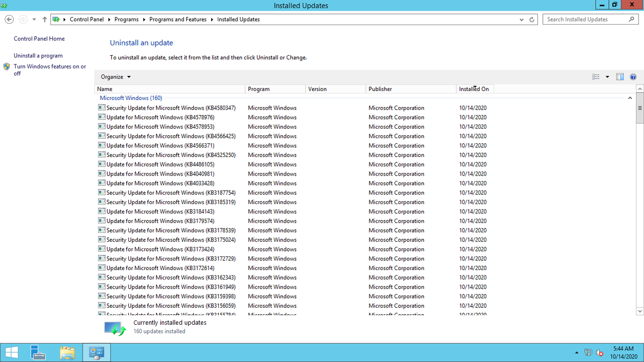Viewport: 644px width, 362px height.
Task: Collapse the Microsoft Windows (160) group chevron
Action: (630, 98)
